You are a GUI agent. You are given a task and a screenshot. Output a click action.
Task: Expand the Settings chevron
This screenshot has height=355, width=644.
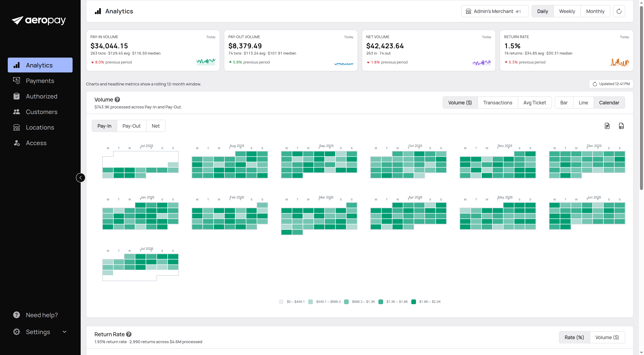click(64, 332)
